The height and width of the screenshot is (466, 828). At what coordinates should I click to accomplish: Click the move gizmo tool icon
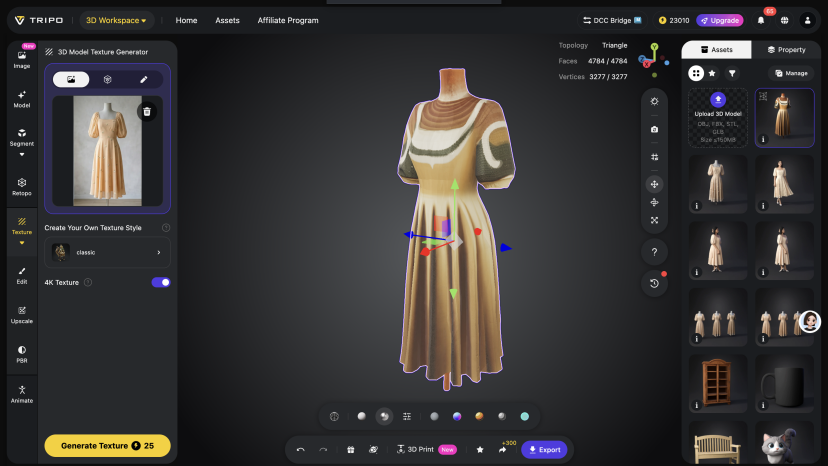coord(654,184)
